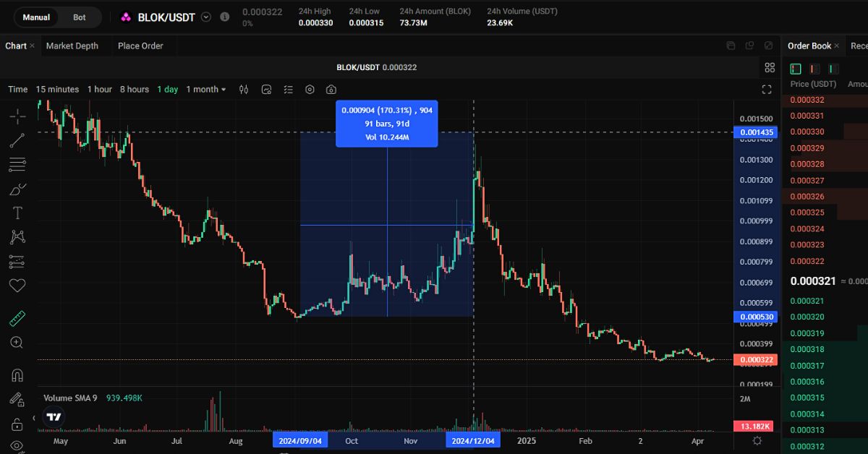
Task: Select the trend line drawing tool
Action: point(17,140)
